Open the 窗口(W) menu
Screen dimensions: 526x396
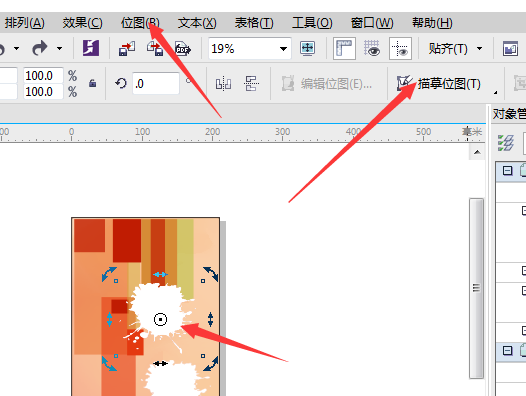point(372,23)
